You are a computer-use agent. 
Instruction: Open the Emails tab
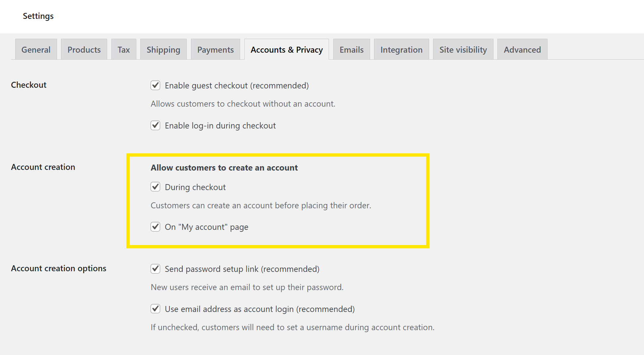352,49
